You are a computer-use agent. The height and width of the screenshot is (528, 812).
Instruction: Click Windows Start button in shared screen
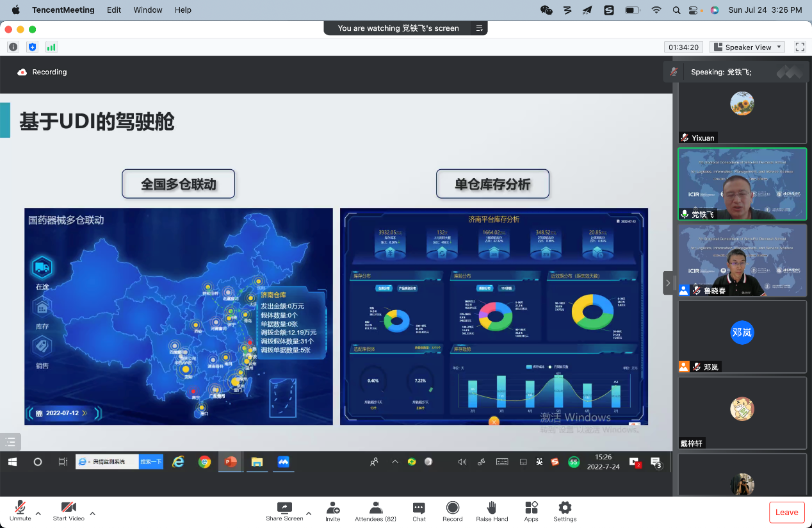click(12, 461)
